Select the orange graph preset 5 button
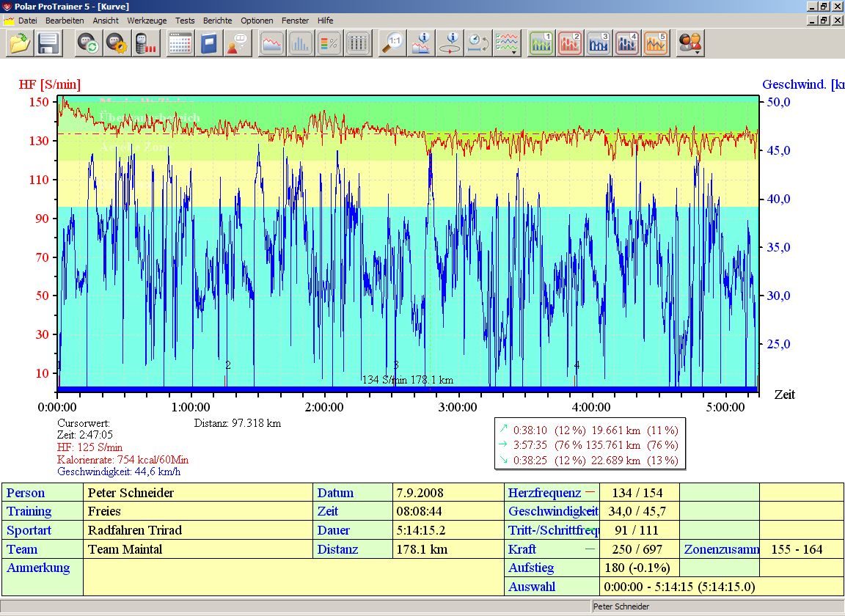 [x=656, y=43]
